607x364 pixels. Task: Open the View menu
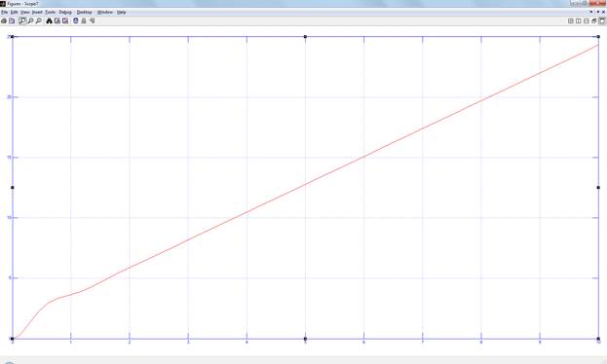point(24,13)
